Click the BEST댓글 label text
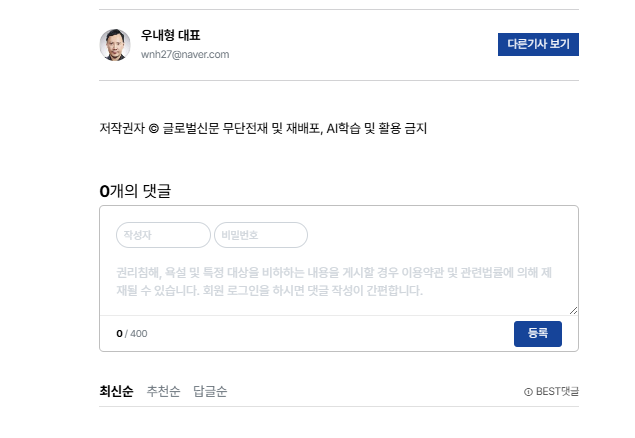 click(x=557, y=392)
